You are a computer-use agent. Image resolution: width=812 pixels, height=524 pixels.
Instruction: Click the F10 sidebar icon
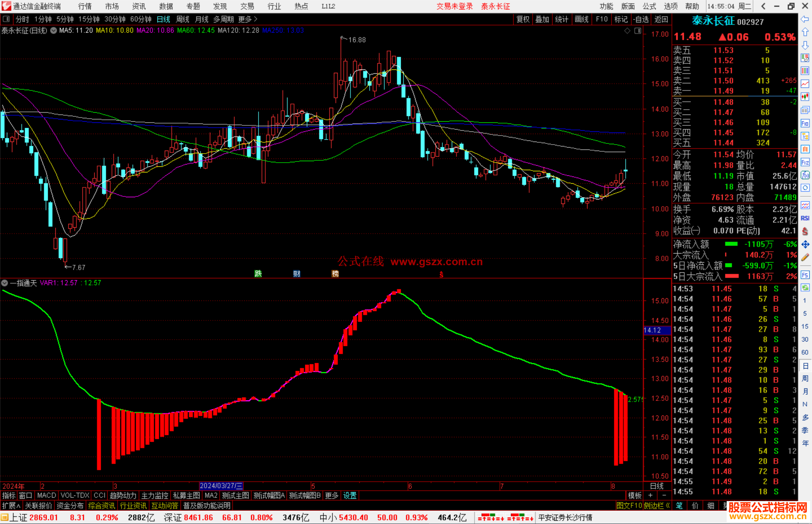805,123
